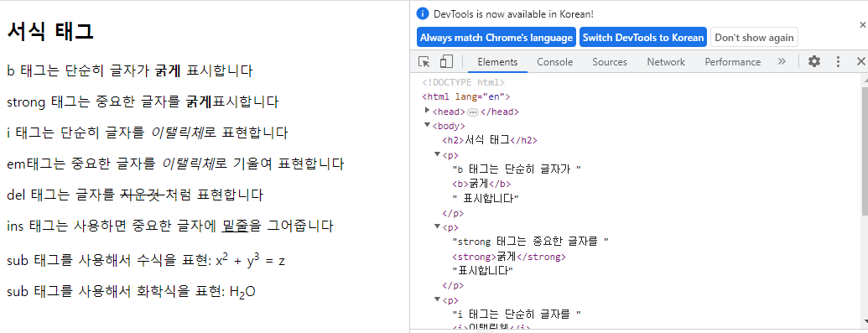This screenshot has height=333, width=868.
Task: Select the DOCTYPE html line
Action: pos(463,82)
